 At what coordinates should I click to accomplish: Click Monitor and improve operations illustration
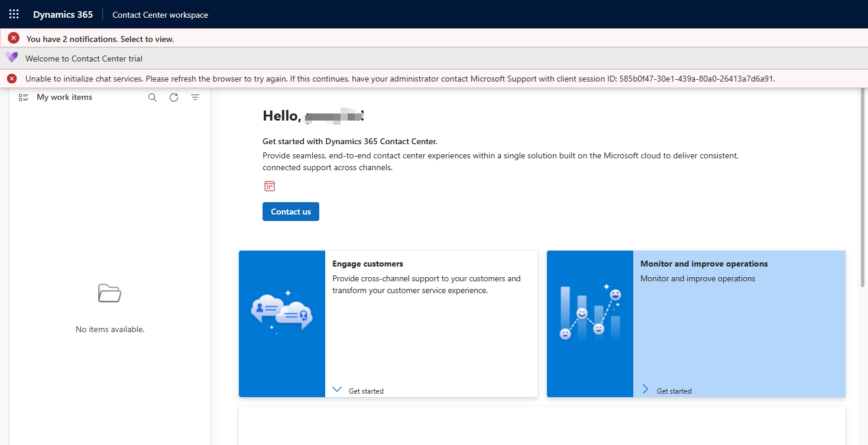590,324
